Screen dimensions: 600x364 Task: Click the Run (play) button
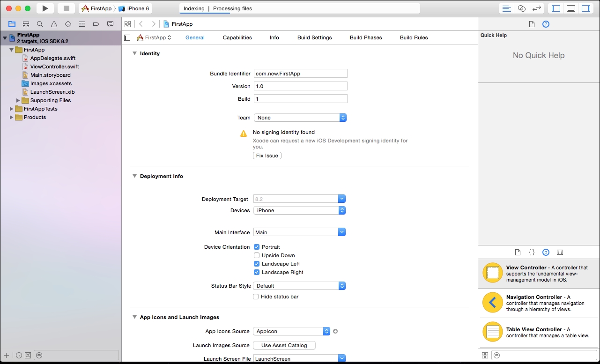(x=45, y=8)
